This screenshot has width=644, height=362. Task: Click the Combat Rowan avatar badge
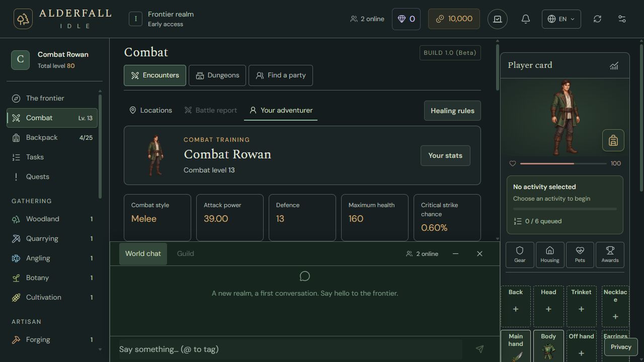[x=20, y=60]
